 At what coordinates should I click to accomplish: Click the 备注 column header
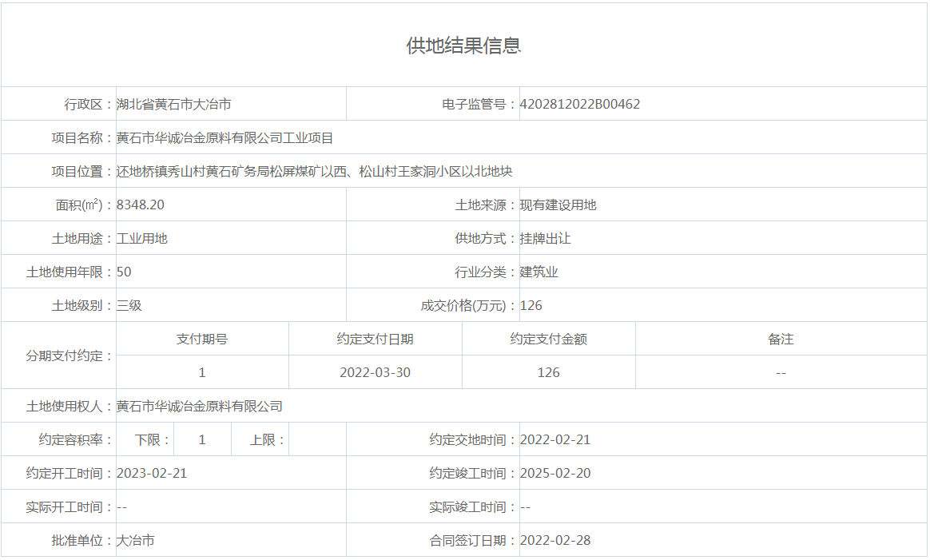coord(781,340)
